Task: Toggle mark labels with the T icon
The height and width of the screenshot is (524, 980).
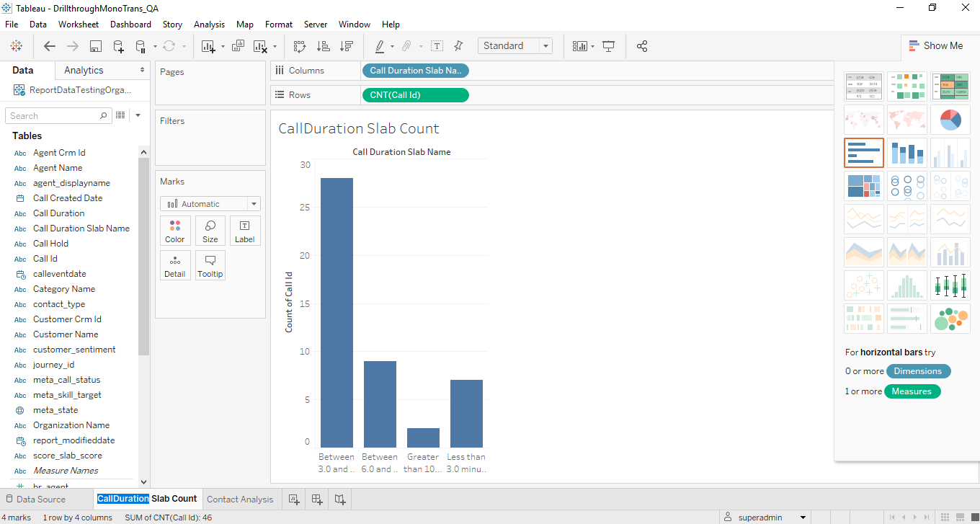Action: (437, 46)
